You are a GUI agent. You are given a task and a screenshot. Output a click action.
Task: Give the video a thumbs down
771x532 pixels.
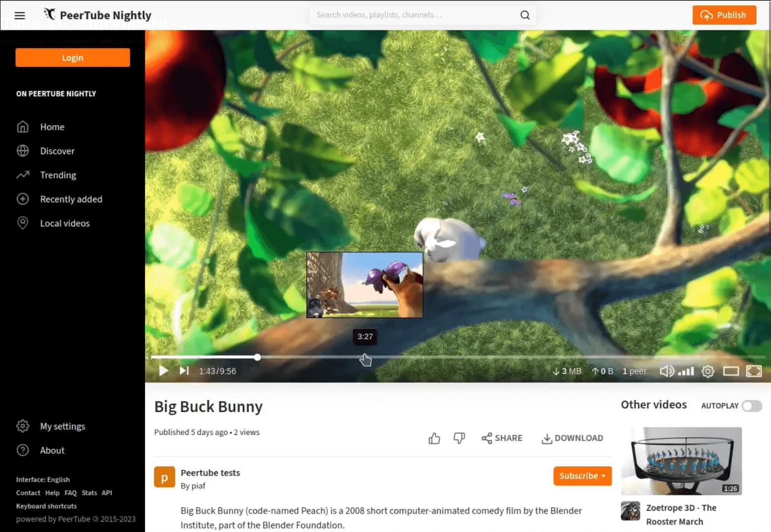[459, 438]
